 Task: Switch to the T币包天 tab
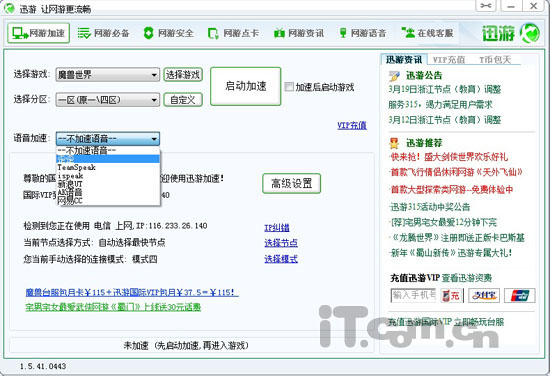(495, 60)
